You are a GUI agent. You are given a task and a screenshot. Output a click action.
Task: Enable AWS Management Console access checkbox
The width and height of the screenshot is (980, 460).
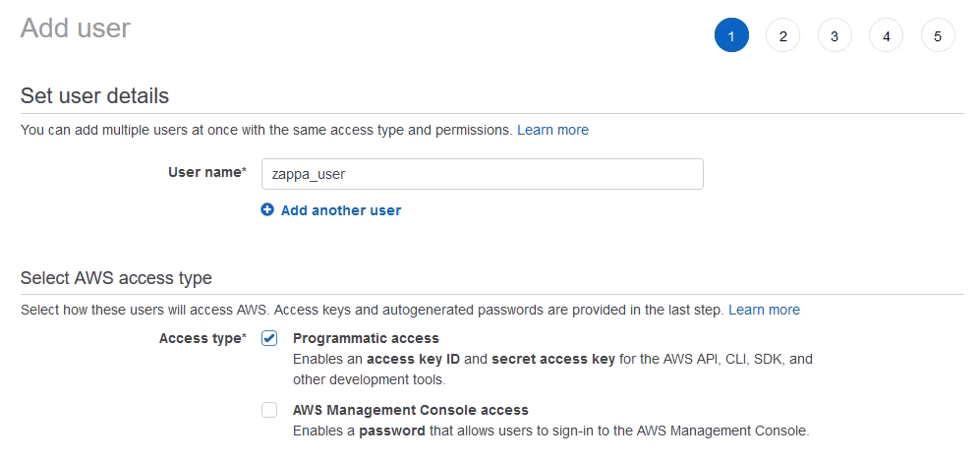pos(269,410)
